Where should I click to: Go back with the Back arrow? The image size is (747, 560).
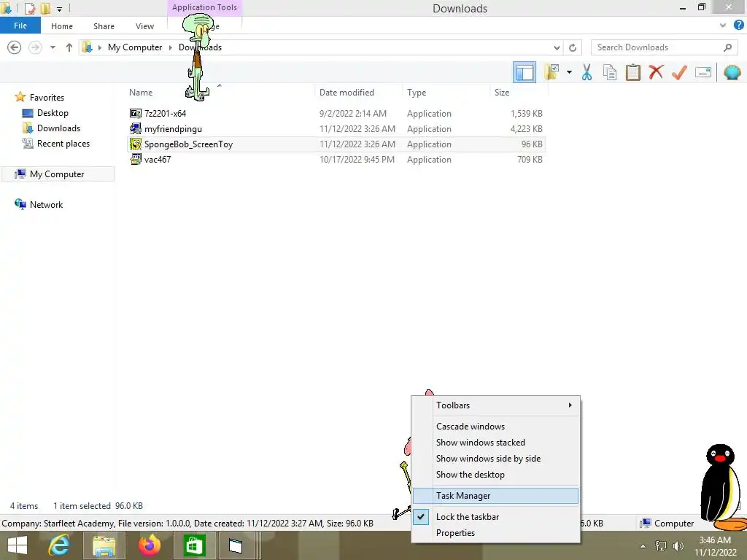[15, 47]
